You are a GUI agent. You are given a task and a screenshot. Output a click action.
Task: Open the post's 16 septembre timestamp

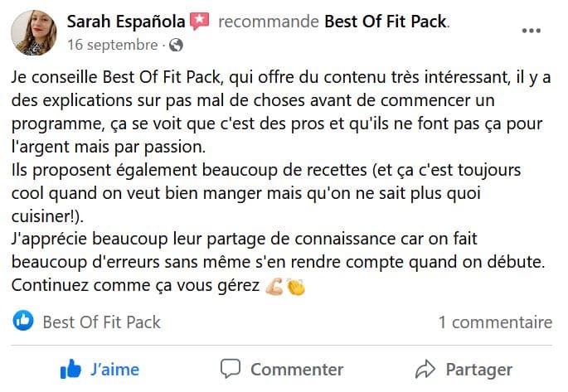coord(112,45)
